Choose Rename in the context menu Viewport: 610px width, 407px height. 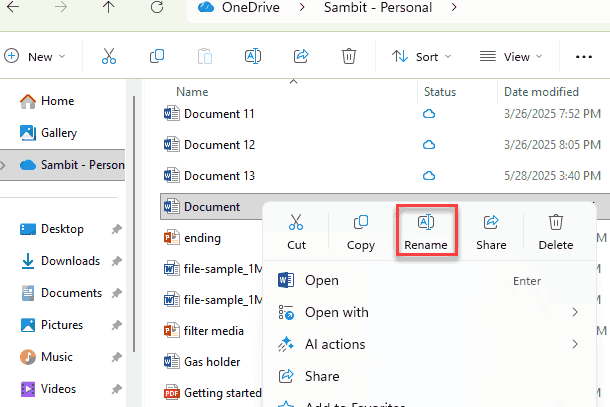pos(426,232)
